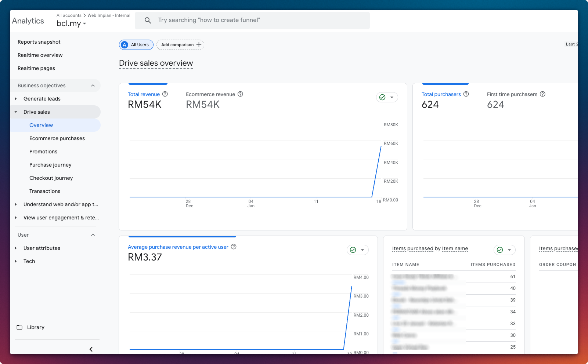This screenshot has width=588, height=364.
Task: Click help icon next to Average purchase revenue
Action: pos(234,247)
